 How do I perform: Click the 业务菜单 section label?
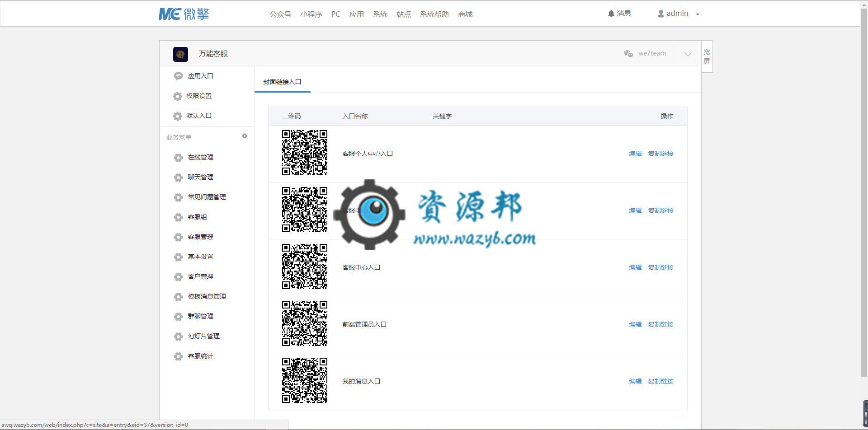click(179, 137)
